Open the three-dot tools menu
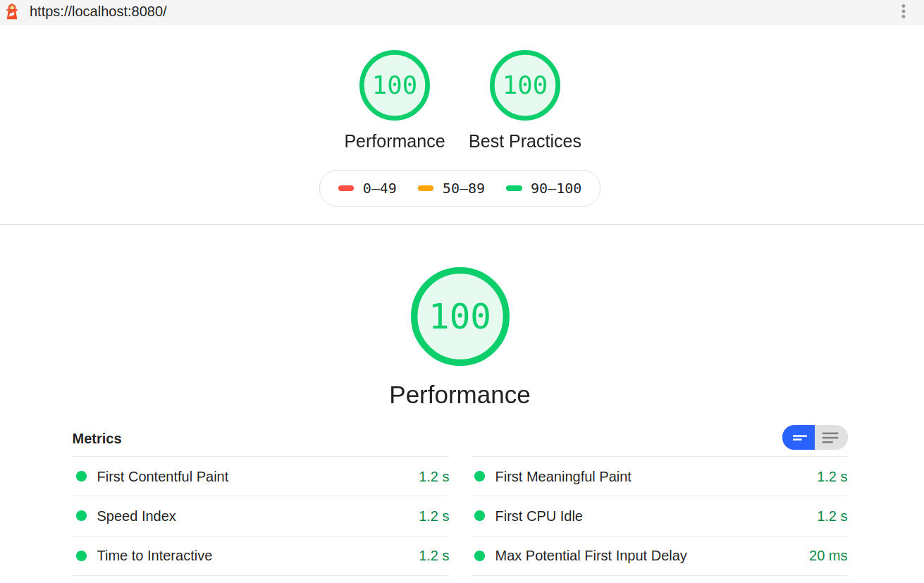The width and height of the screenshot is (924, 583). click(903, 11)
